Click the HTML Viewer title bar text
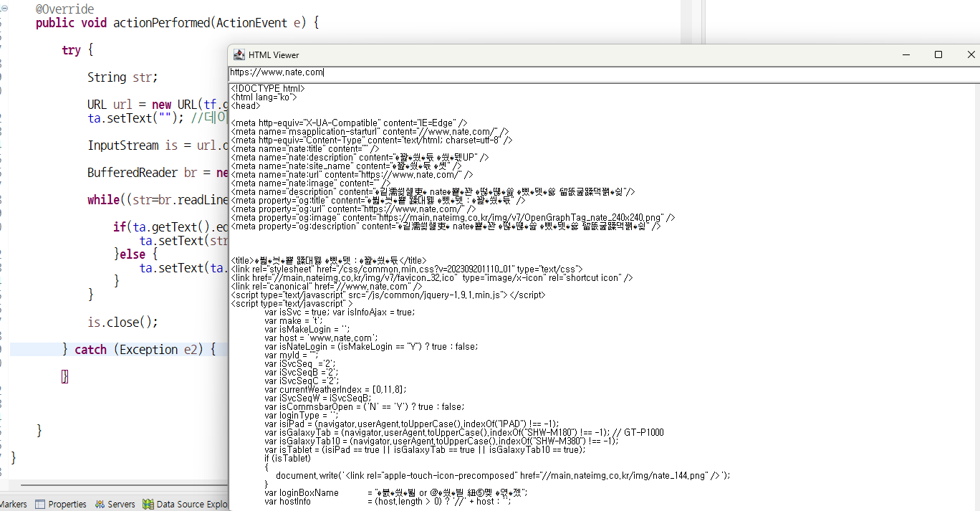The width and height of the screenshot is (980, 511). click(x=274, y=55)
